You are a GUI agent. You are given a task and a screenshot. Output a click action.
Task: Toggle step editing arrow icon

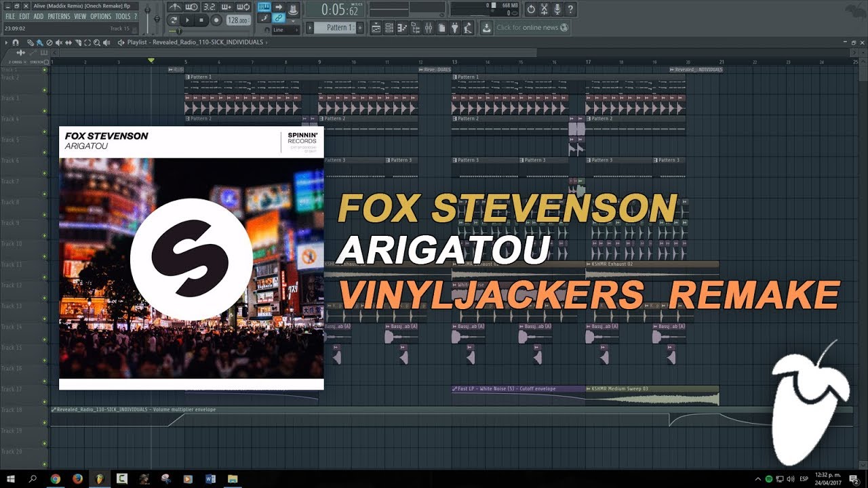(278, 7)
